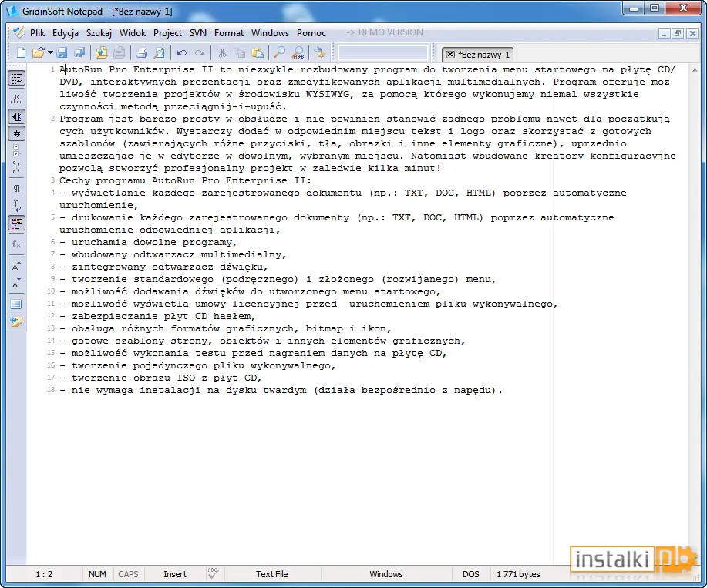Click the editor's vertical scrollbar up arrow
This screenshot has width=707, height=588.
tap(695, 70)
